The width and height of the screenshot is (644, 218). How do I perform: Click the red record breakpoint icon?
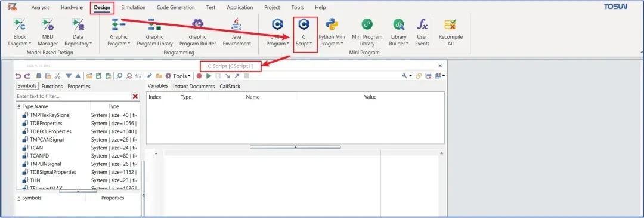(199, 76)
